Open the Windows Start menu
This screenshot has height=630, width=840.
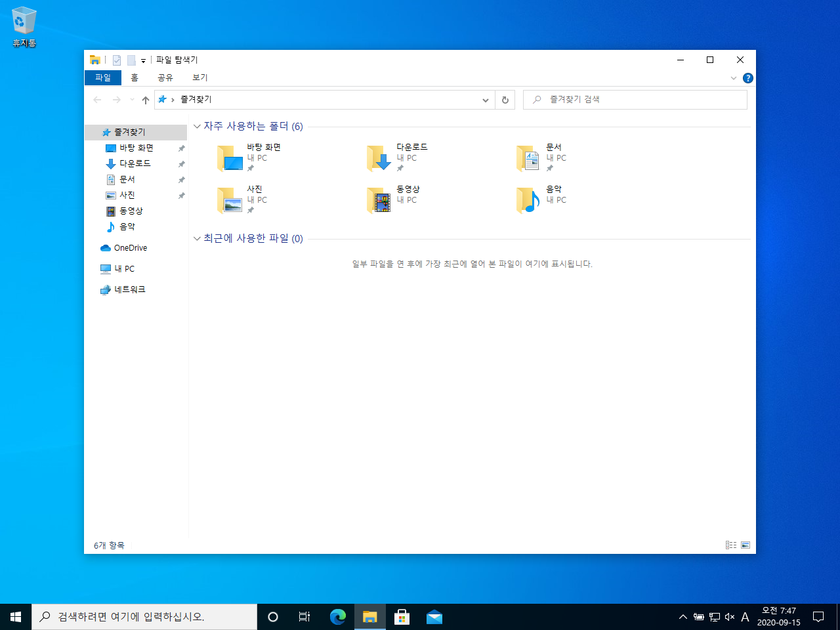tap(16, 617)
